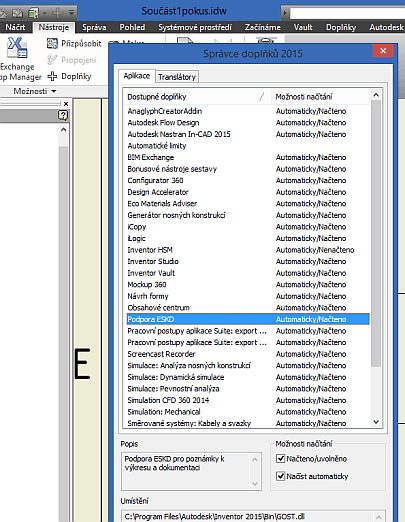Click the add-in list scrollbar thumb
Screen dimensions: 405x522
tap(376, 233)
